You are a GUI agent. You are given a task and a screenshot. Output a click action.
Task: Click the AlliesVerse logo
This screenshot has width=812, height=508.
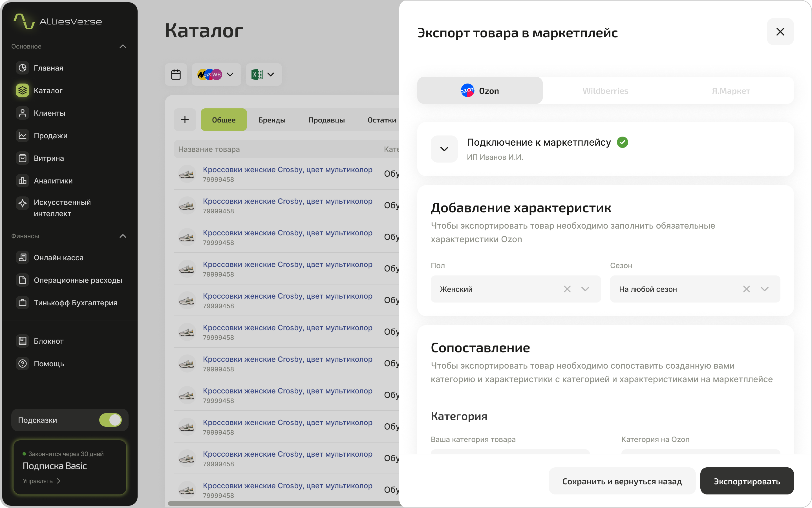[58, 21]
